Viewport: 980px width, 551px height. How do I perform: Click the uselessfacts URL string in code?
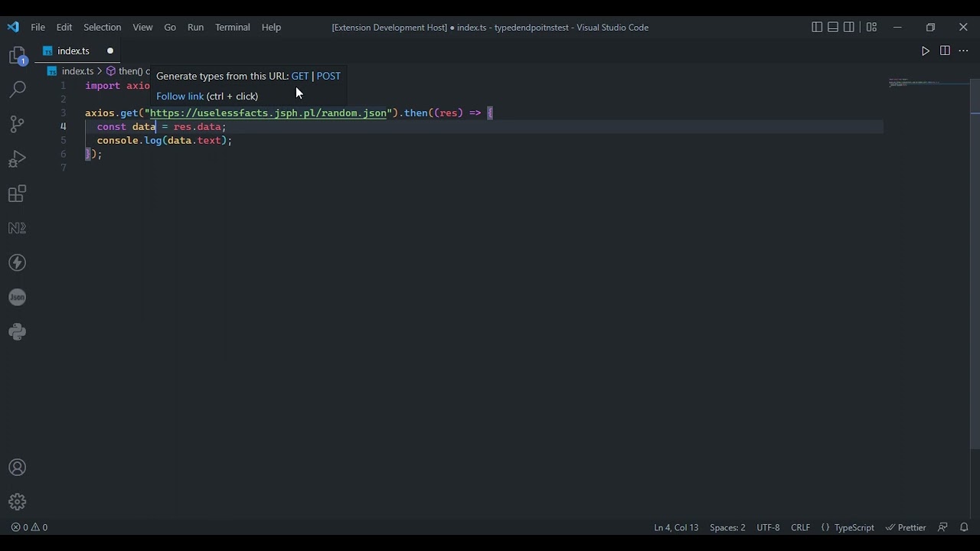(268, 112)
